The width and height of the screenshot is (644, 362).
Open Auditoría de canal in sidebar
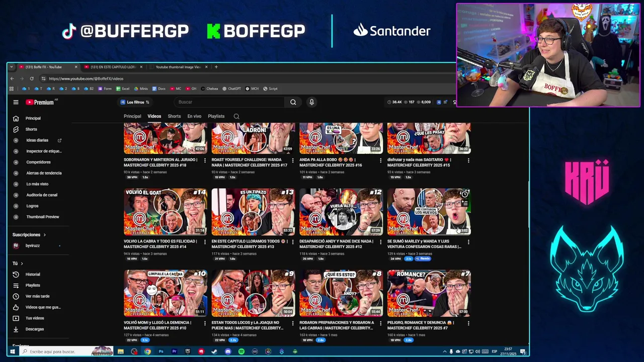pos(42,195)
